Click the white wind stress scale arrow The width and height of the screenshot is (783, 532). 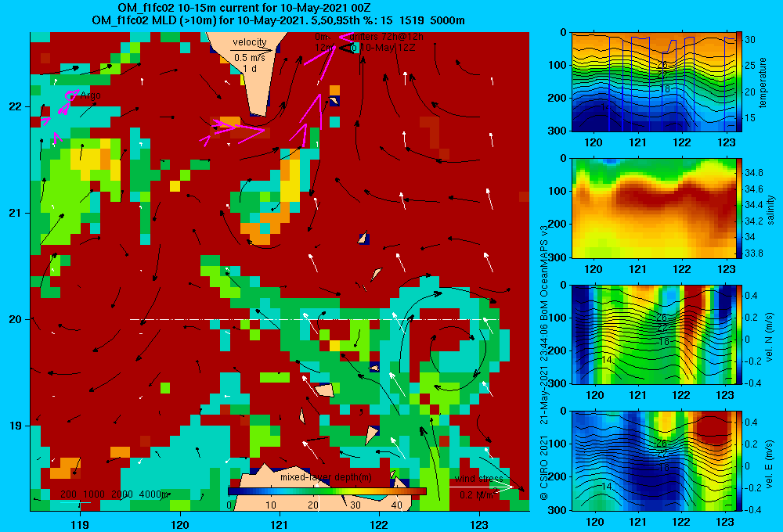tap(482, 487)
